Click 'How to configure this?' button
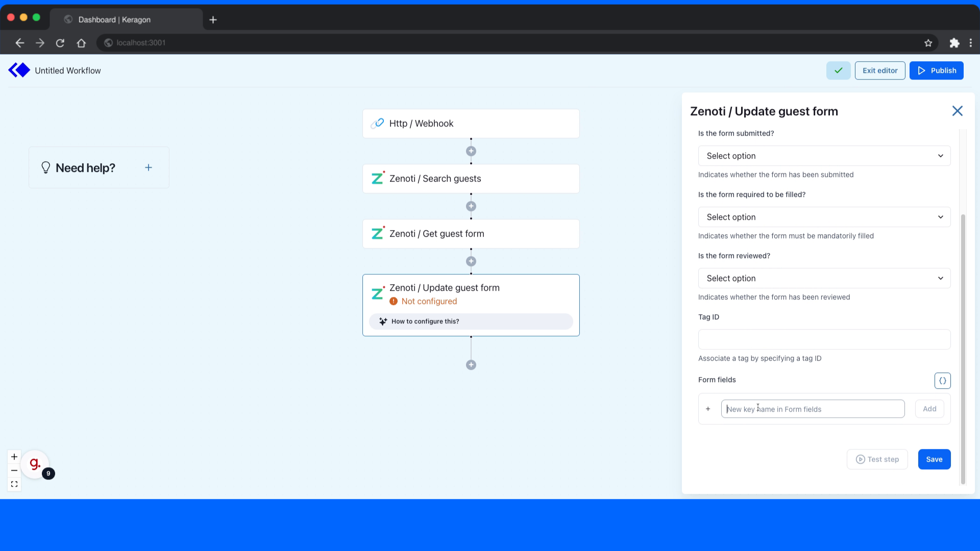The height and width of the screenshot is (551, 980). [471, 321]
